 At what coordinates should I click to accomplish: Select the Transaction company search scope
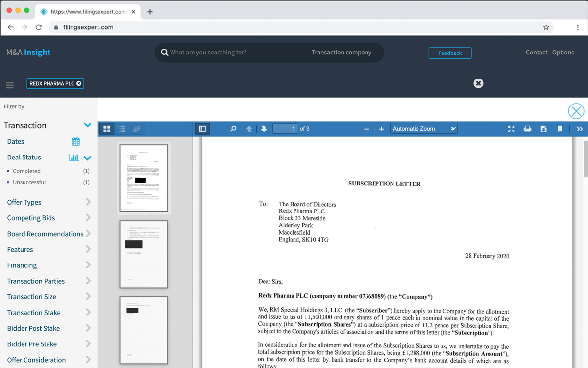342,53
